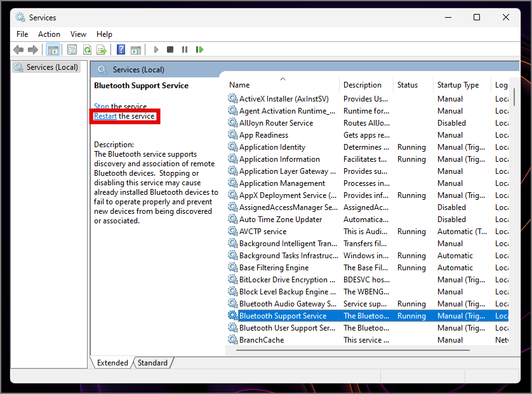Select the BitLocker Drive Encryption service
The width and height of the screenshot is (532, 394).
pos(368,279)
